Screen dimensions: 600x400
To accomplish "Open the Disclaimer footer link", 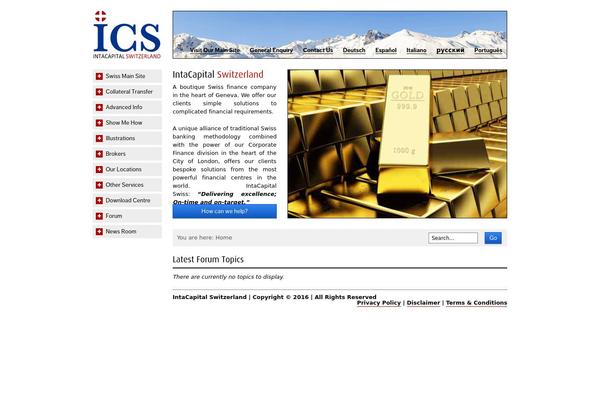I will tap(423, 303).
